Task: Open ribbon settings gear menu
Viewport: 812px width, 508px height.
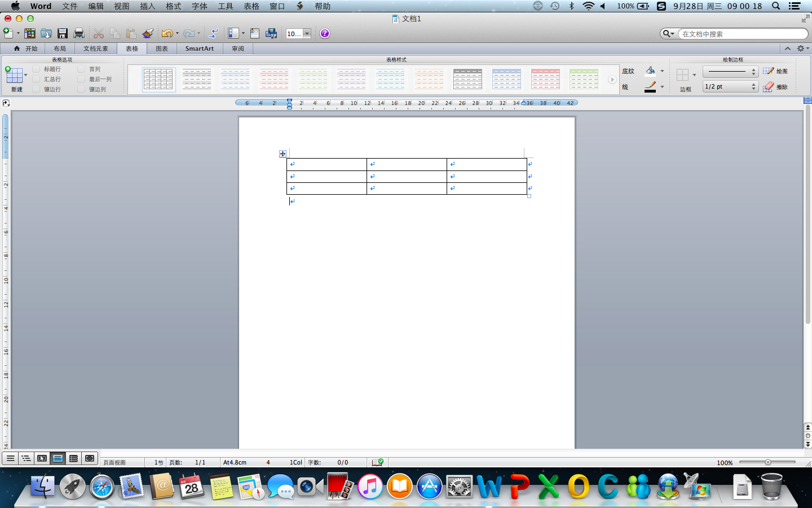Action: (803, 49)
